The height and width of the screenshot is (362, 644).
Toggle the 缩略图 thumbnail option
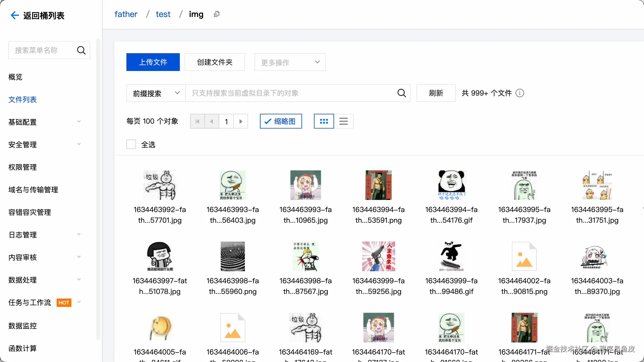point(281,121)
